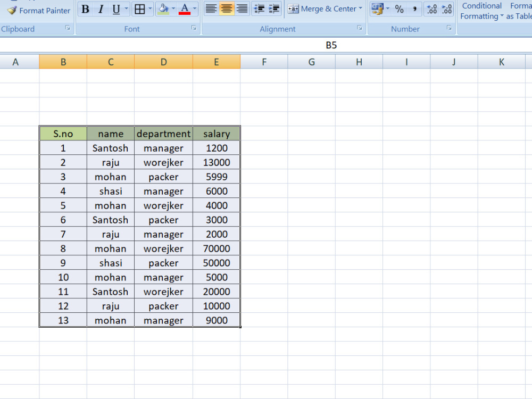Open the Accounting Number Format dropdown arrow
Viewport: 532px width, 399px height.
pos(388,9)
